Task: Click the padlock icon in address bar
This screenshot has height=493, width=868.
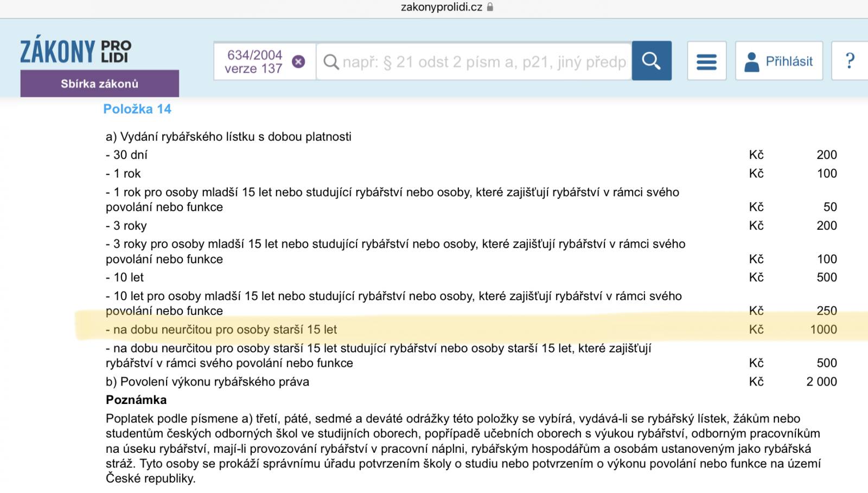Action: point(490,7)
